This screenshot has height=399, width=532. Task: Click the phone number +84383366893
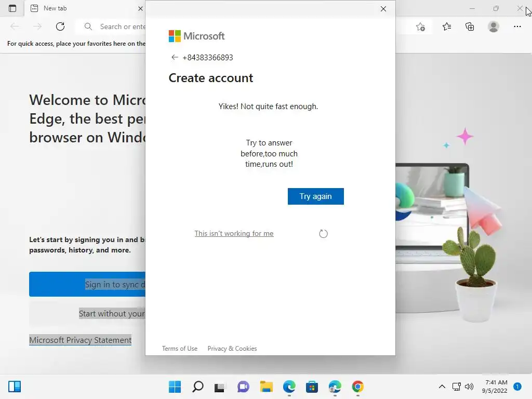point(208,57)
